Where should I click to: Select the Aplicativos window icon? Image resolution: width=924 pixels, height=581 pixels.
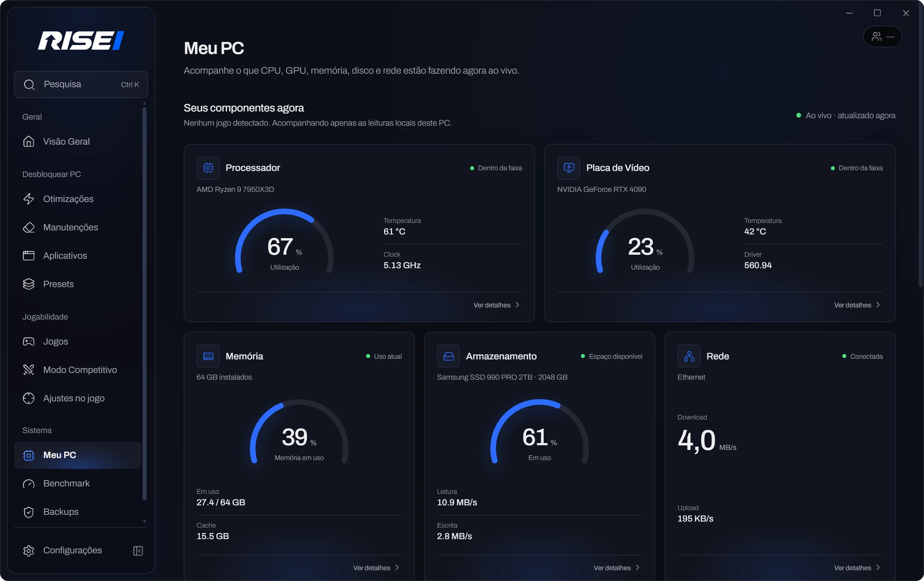tap(28, 256)
